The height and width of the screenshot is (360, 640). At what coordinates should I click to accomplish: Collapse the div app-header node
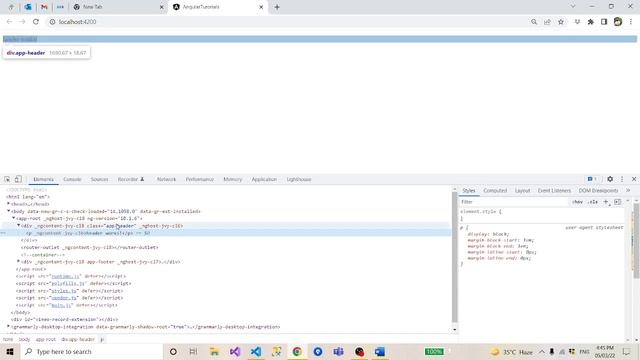click(18, 225)
